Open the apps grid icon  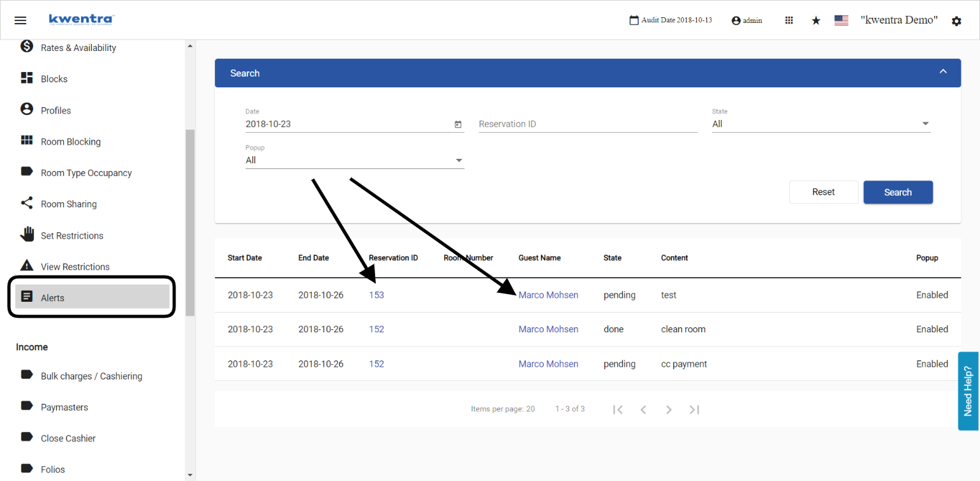(x=789, y=20)
